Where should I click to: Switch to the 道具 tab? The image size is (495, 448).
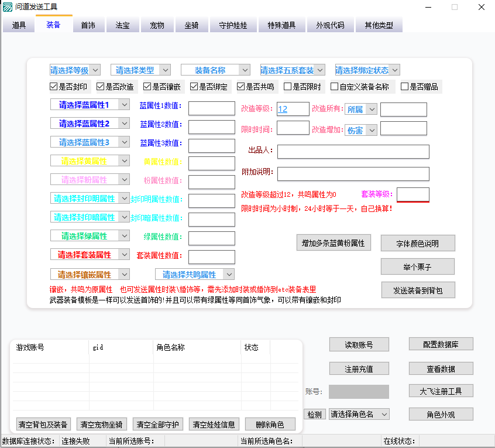[x=19, y=25]
